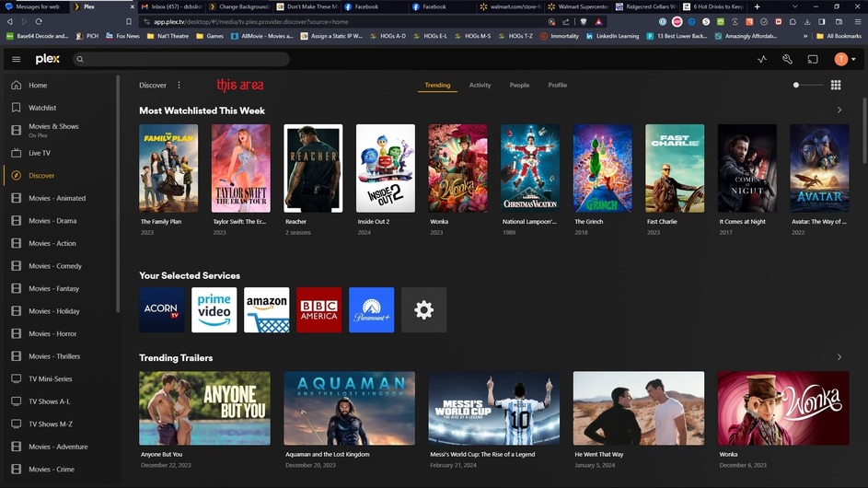Switch to the Activity tab

[480, 86]
